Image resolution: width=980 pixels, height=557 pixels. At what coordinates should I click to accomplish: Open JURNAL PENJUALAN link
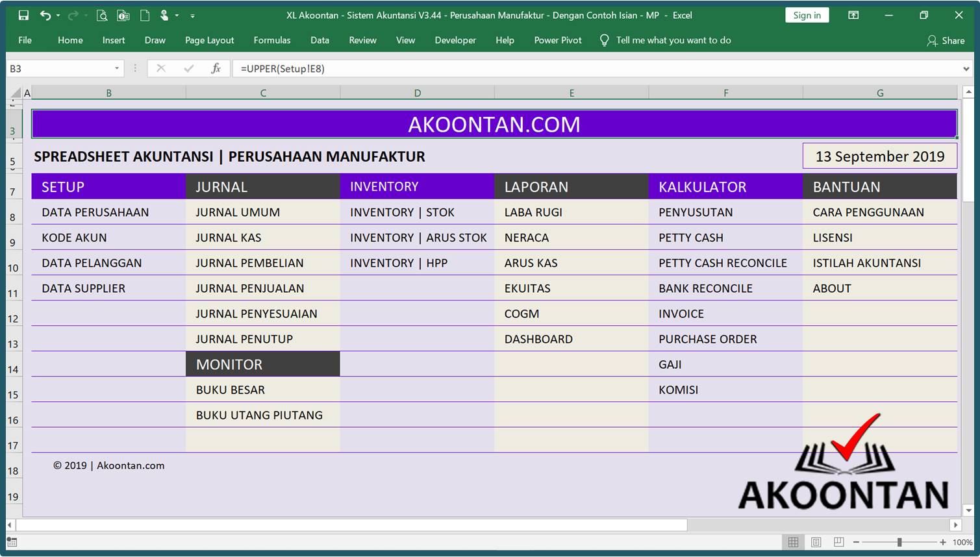click(x=250, y=288)
